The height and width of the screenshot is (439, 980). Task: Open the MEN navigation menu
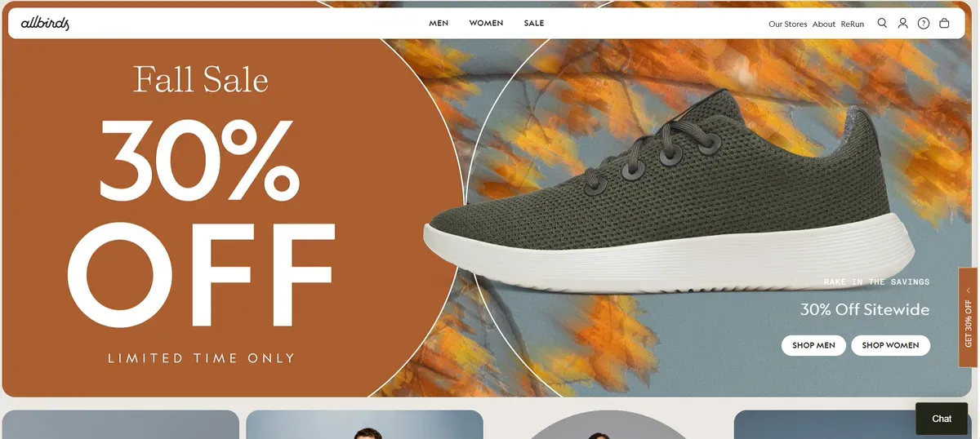click(439, 23)
